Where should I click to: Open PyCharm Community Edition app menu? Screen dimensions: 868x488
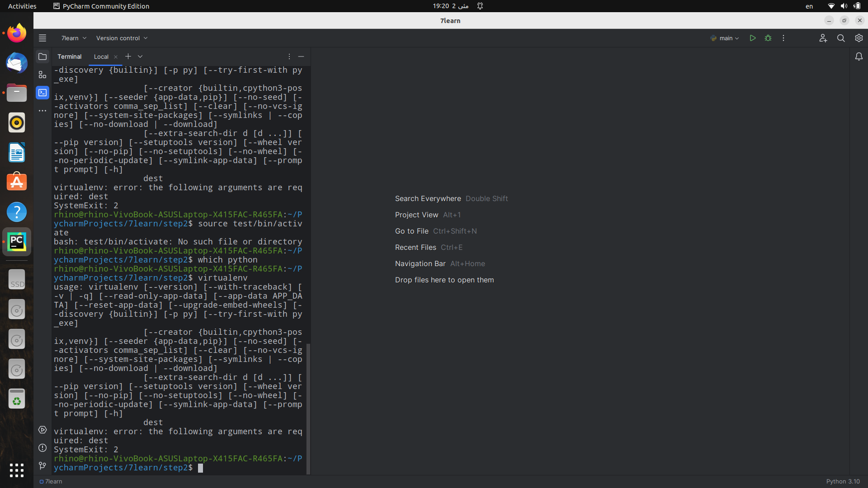pos(101,6)
